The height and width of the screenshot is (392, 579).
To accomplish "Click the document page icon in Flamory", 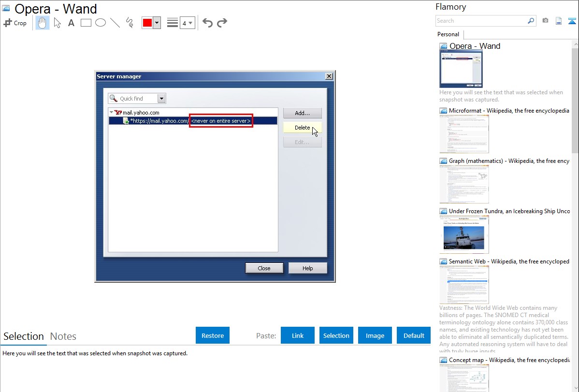I will point(559,21).
